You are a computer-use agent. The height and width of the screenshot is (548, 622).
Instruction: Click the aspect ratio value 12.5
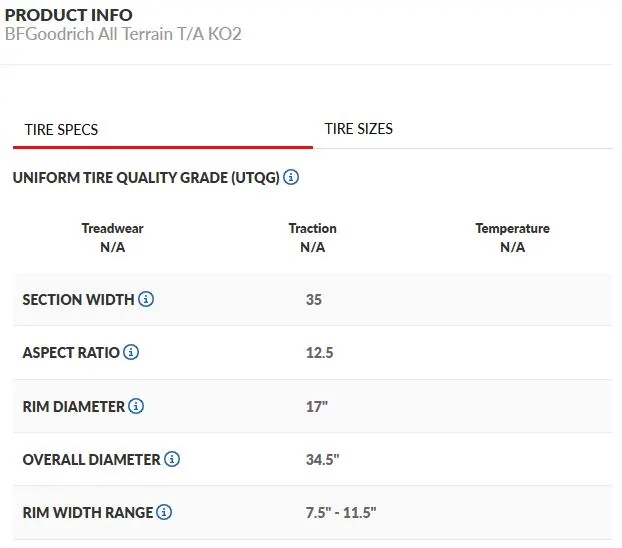point(320,353)
